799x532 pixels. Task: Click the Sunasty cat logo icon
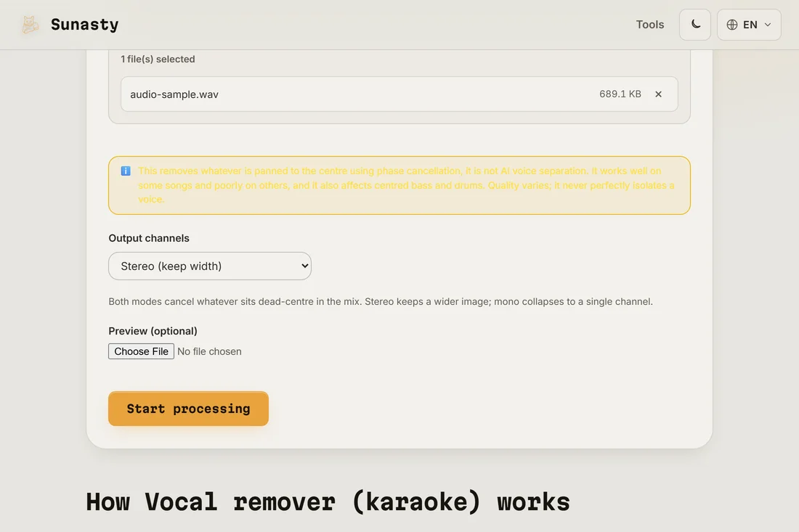30,25
